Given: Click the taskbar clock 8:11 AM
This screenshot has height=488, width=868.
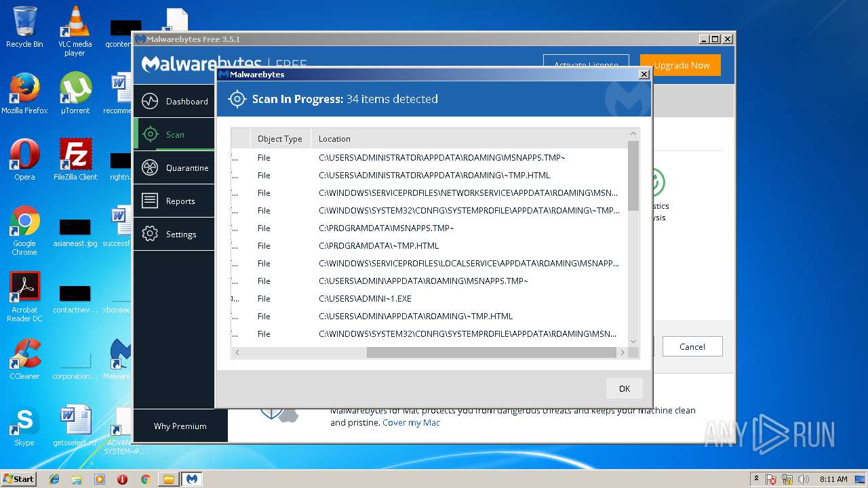Looking at the screenshot, I should click(833, 479).
